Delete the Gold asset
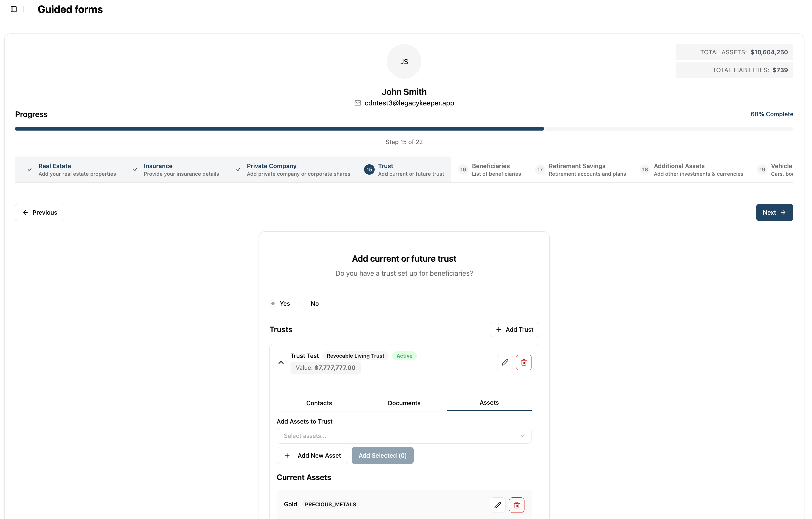Screen dimensions: 812x519 point(517,505)
